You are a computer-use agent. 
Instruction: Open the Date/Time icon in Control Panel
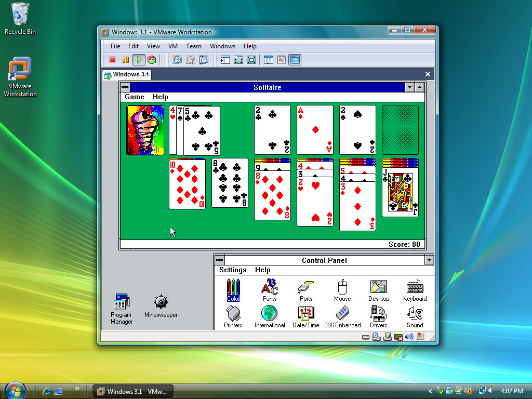[x=305, y=316]
